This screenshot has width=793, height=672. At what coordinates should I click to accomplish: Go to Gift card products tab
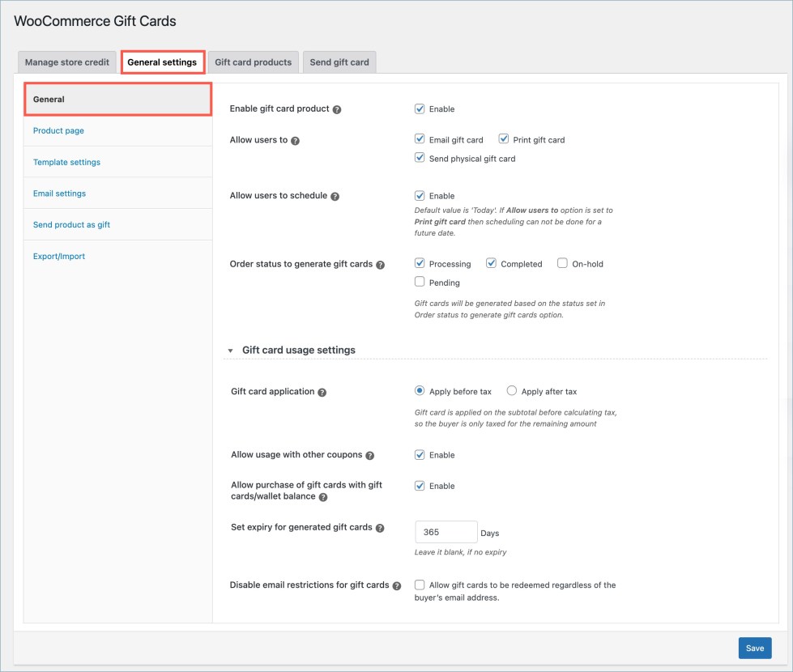coord(254,62)
